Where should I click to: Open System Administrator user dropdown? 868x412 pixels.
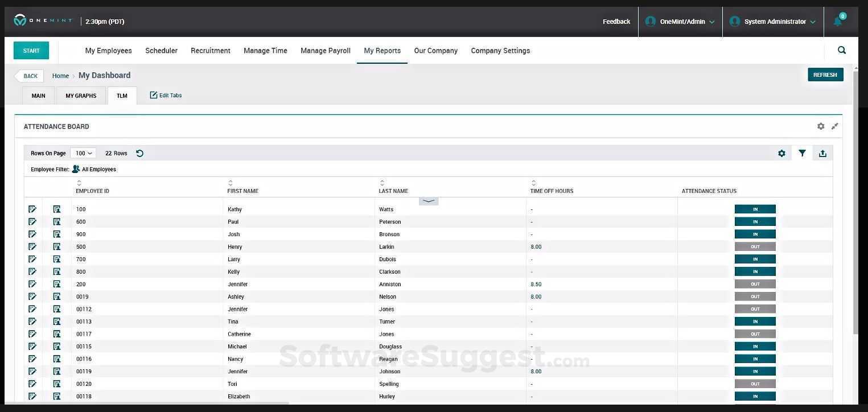point(773,22)
